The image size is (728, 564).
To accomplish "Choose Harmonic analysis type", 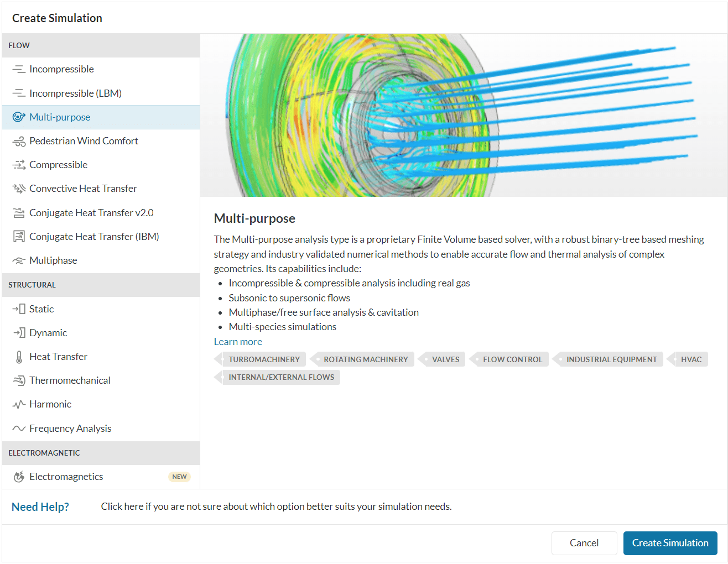I will pyautogui.click(x=50, y=404).
